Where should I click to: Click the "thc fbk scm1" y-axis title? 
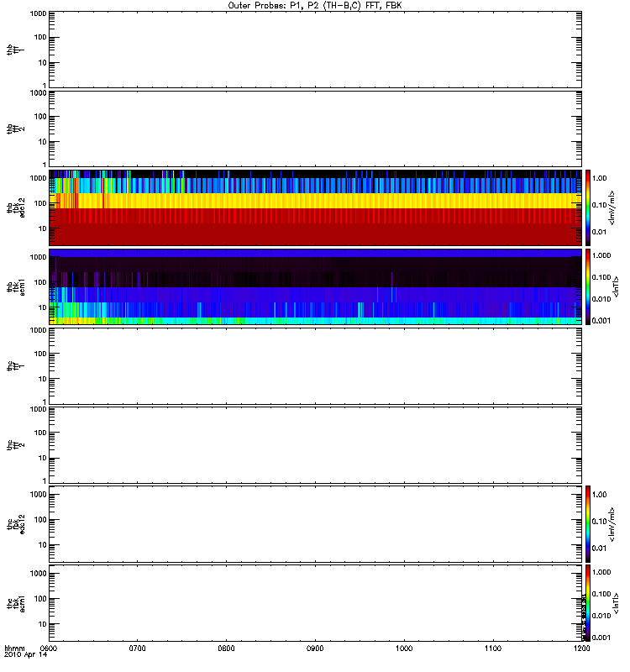coord(16,603)
